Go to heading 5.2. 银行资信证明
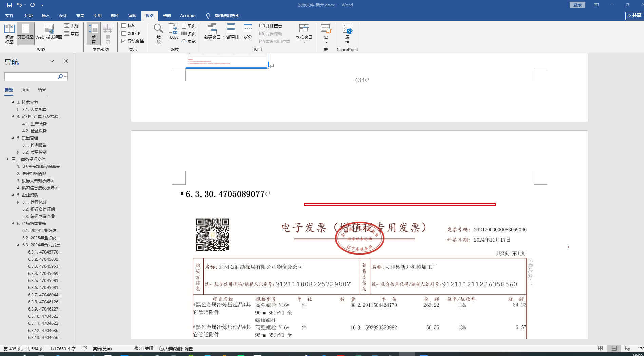644x356 pixels. [39, 209]
